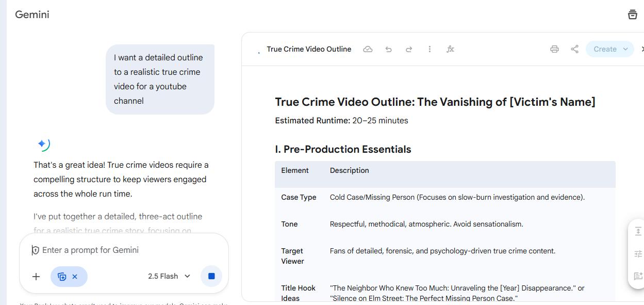
Task: Undo the last edit in the canvas
Action: [388, 49]
